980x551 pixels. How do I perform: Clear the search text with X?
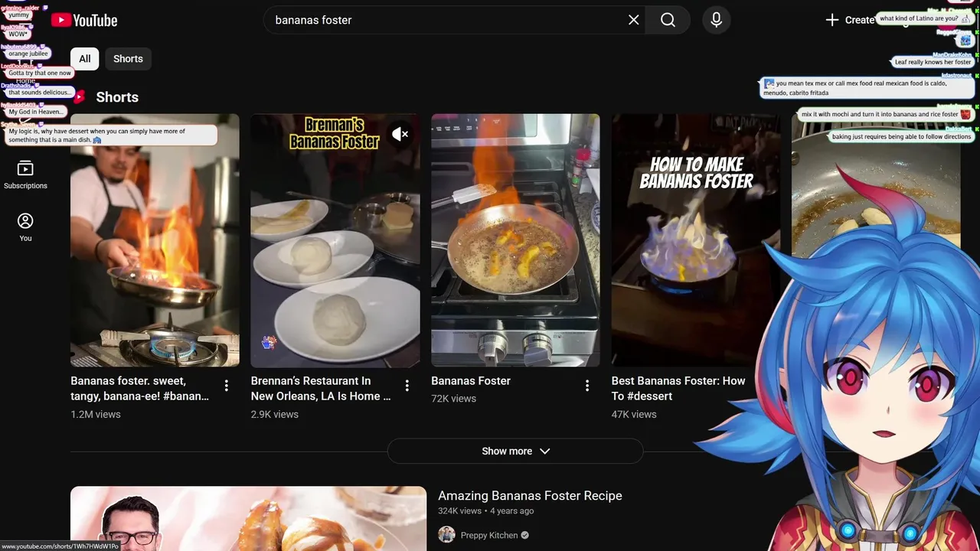pos(633,20)
